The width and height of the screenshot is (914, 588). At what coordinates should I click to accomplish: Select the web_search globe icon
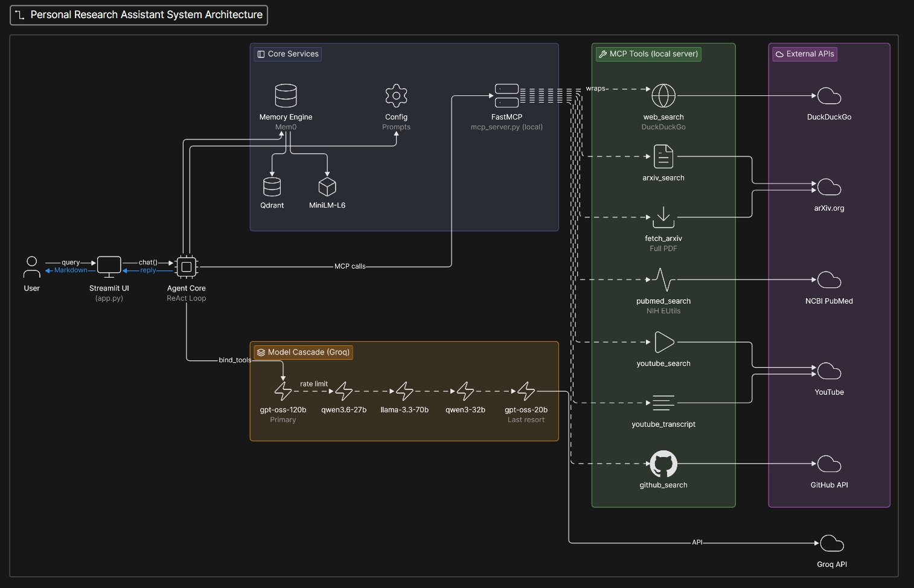663,95
